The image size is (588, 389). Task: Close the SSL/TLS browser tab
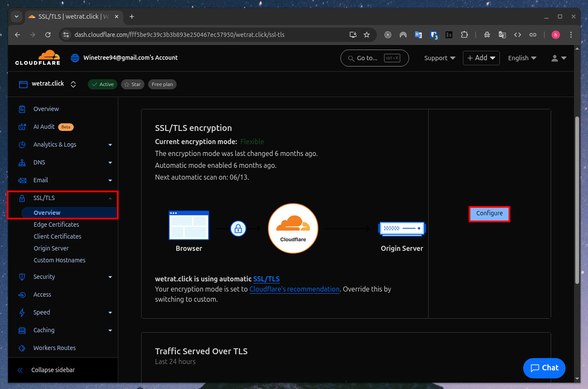coord(117,17)
